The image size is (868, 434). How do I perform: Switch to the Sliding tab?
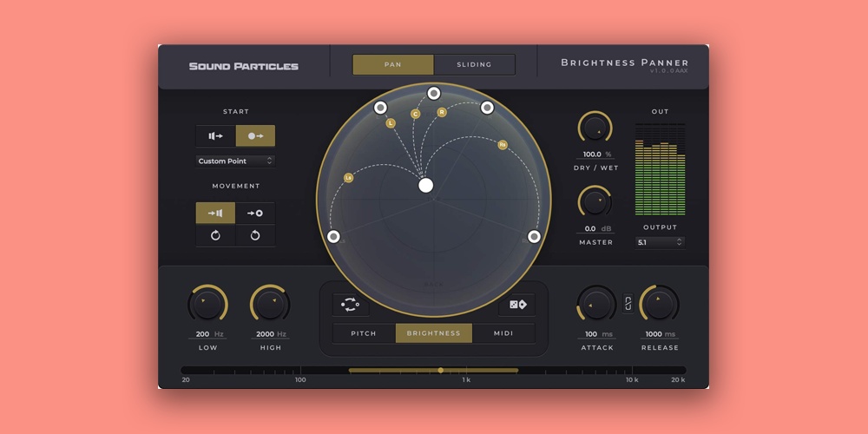pyautogui.click(x=474, y=65)
